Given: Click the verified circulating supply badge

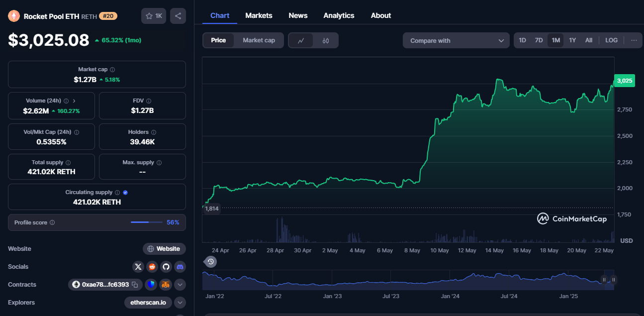Looking at the screenshot, I should point(125,193).
